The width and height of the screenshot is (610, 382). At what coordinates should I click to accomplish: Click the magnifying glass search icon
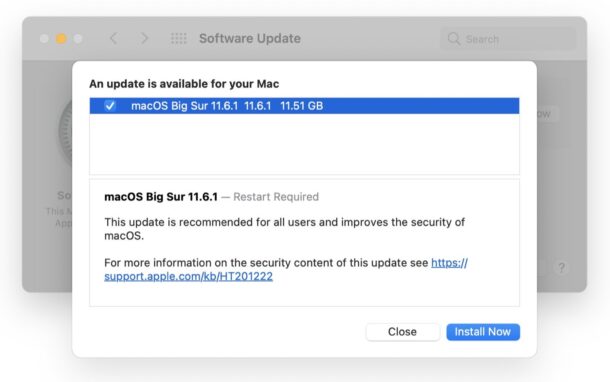454,39
